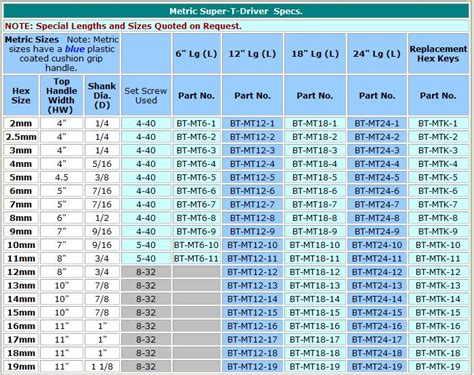The image size is (474, 375).
Task: Click the 'Hex Size' column header
Action: [21, 95]
